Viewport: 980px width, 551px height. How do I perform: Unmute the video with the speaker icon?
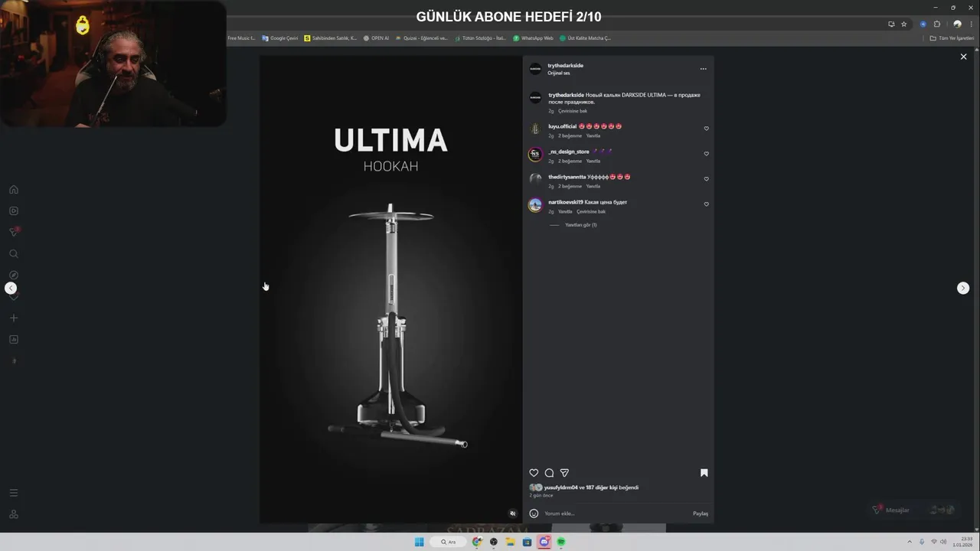click(513, 514)
